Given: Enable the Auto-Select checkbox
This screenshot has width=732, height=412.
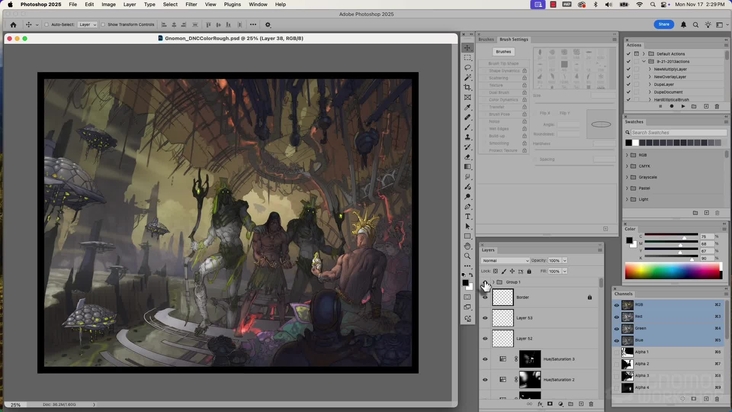Looking at the screenshot, I should [48, 24].
